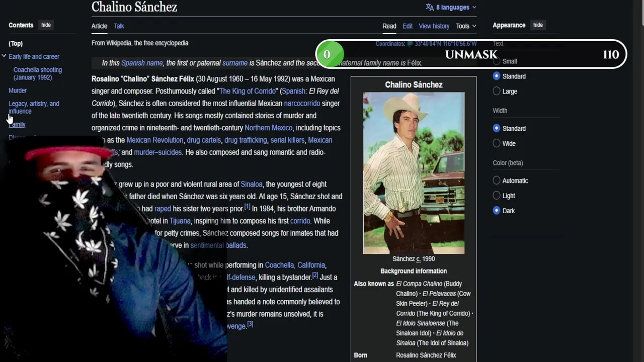Click the green 0 counter circle
This screenshot has width=644, height=362.
tap(330, 54)
